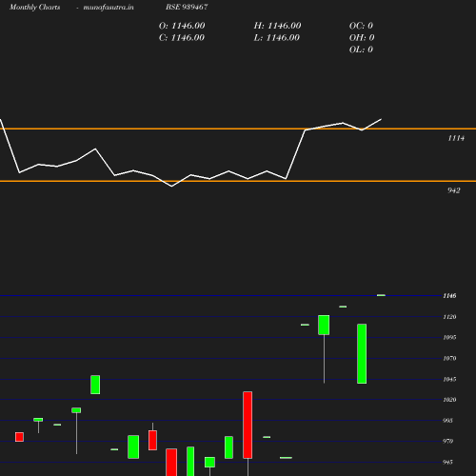Click the "1020" price axis label
The image size is (476, 476).
pos(449,400)
